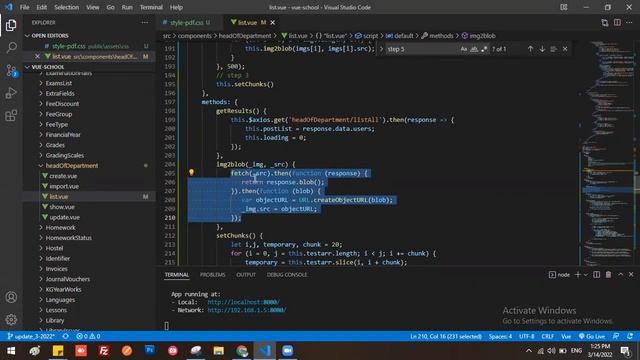Open the Manage gear settings icon

tap(11, 319)
